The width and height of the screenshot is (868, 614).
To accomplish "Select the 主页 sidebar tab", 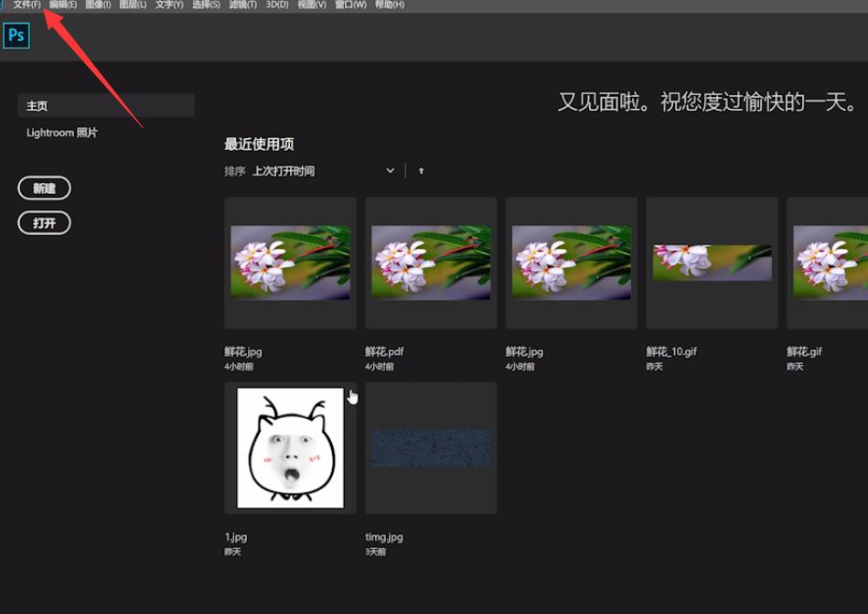I will (106, 105).
